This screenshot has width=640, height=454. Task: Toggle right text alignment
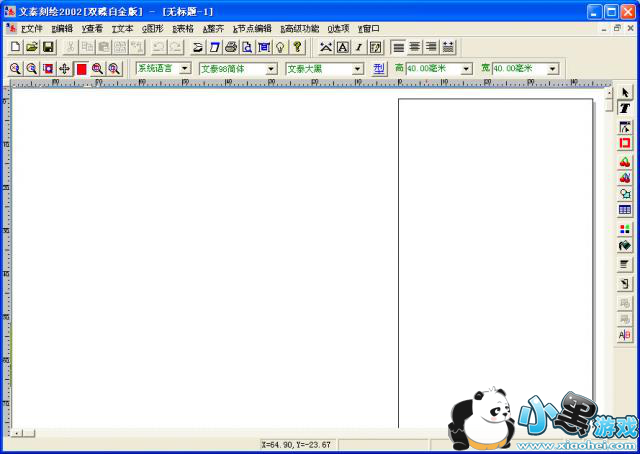(431, 47)
